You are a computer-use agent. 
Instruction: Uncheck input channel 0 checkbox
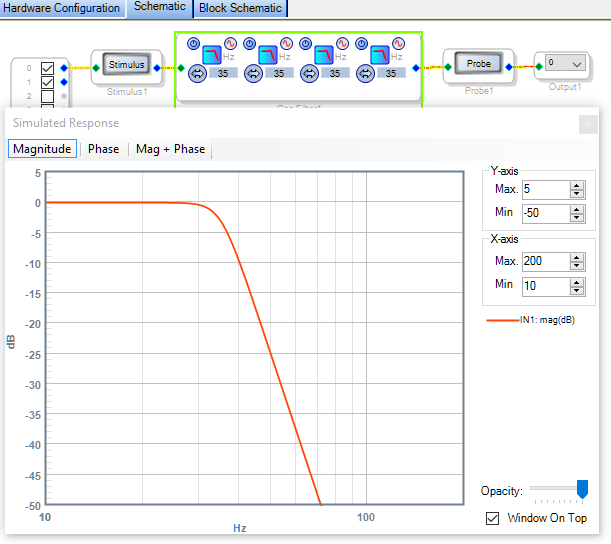(48, 68)
